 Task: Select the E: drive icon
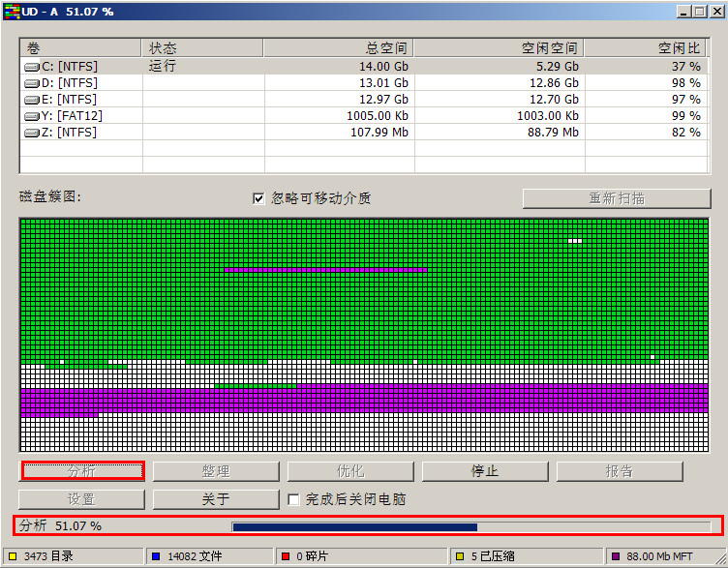coord(32,100)
